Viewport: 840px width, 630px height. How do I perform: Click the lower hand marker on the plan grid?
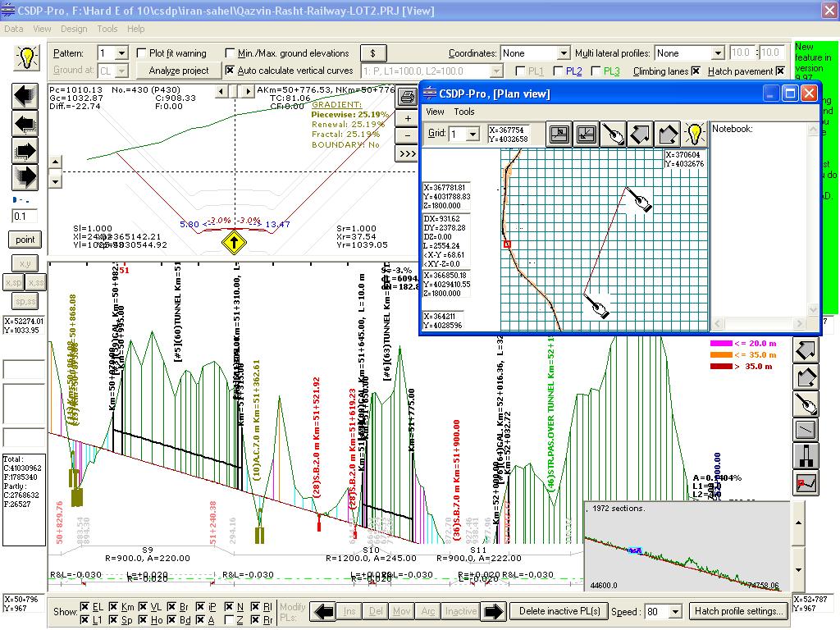coord(597,306)
